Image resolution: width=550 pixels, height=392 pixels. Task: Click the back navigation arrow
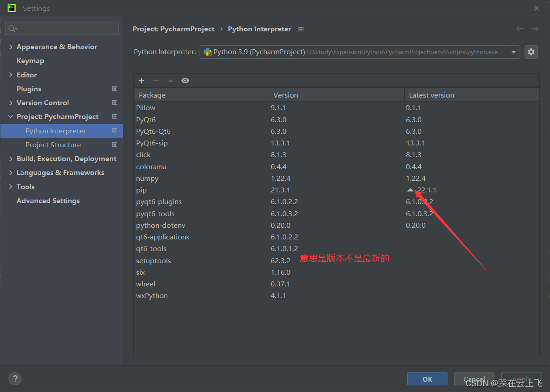(x=520, y=29)
